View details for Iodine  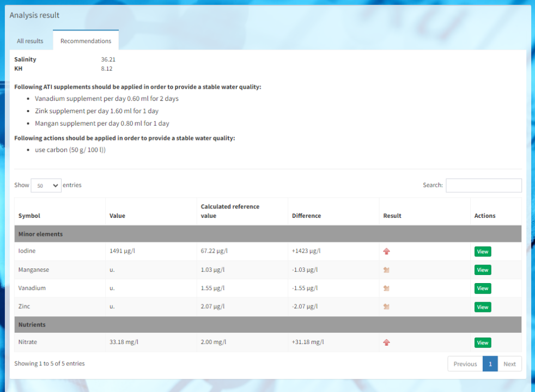482,252
